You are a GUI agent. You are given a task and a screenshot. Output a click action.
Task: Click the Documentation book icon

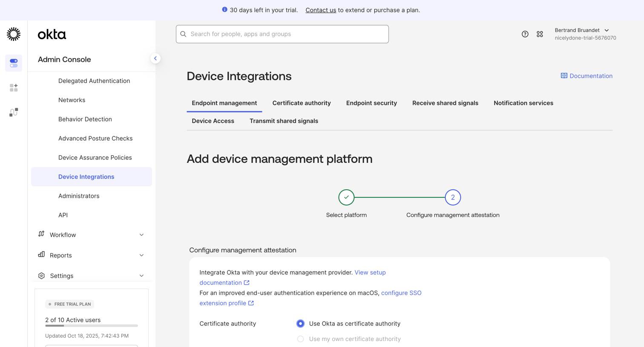coord(564,76)
